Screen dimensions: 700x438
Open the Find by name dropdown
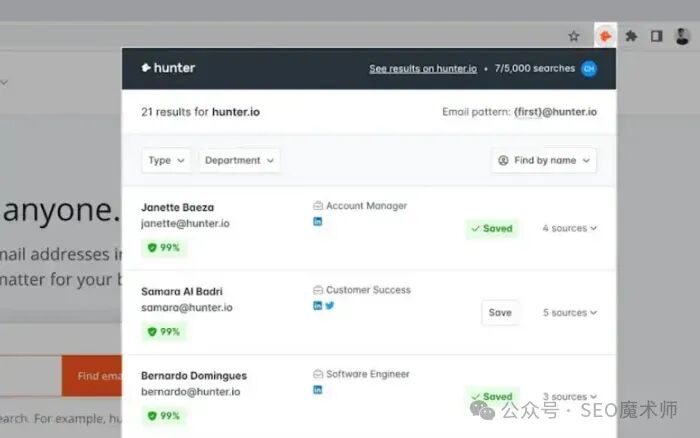point(544,160)
